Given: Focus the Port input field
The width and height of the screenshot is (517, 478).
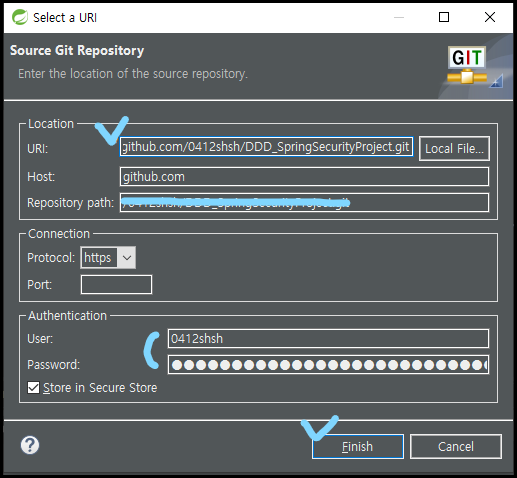Looking at the screenshot, I should (116, 285).
